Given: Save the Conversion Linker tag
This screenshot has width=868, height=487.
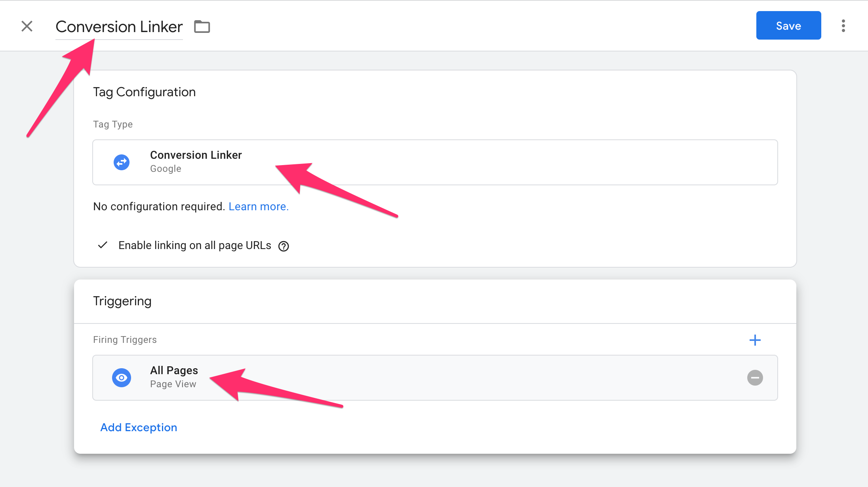Looking at the screenshot, I should [x=788, y=26].
